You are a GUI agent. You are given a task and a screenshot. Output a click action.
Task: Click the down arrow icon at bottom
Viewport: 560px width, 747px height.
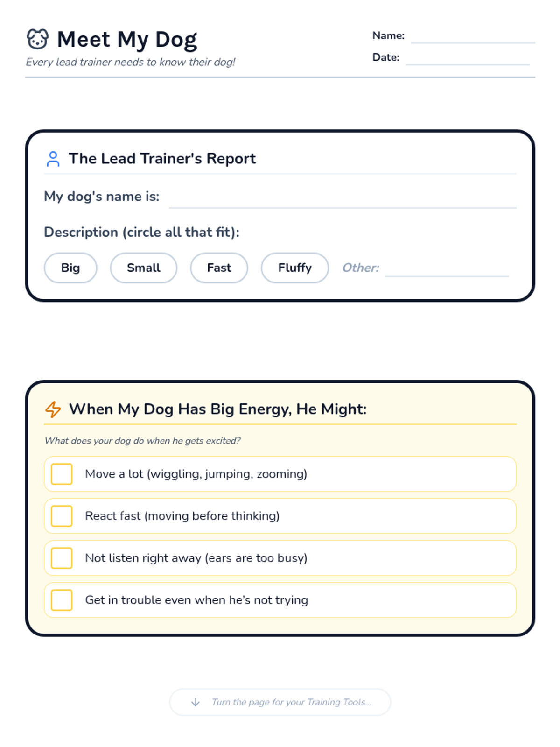click(196, 702)
